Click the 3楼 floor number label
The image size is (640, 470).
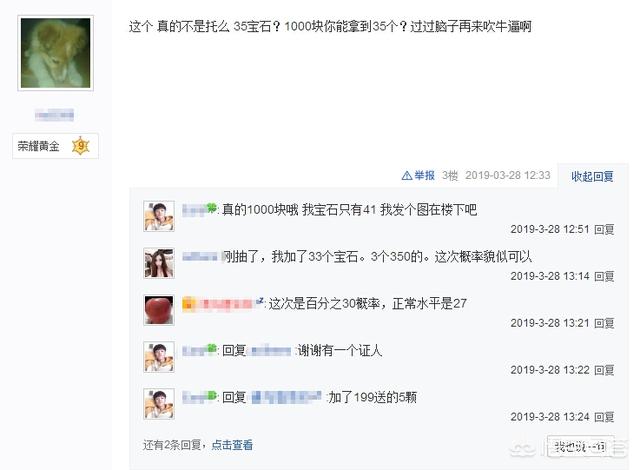(x=450, y=175)
